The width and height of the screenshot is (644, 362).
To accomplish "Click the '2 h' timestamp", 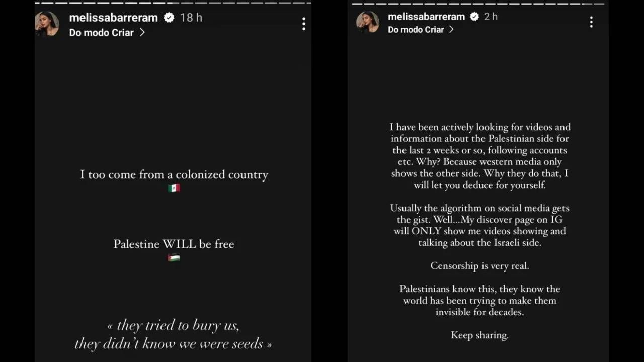I will click(x=491, y=17).
